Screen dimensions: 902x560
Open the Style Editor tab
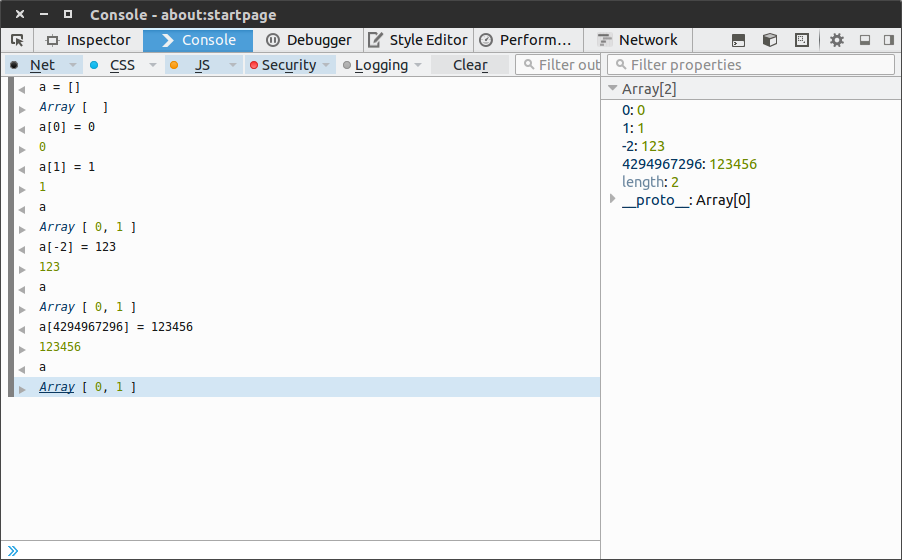coord(417,40)
